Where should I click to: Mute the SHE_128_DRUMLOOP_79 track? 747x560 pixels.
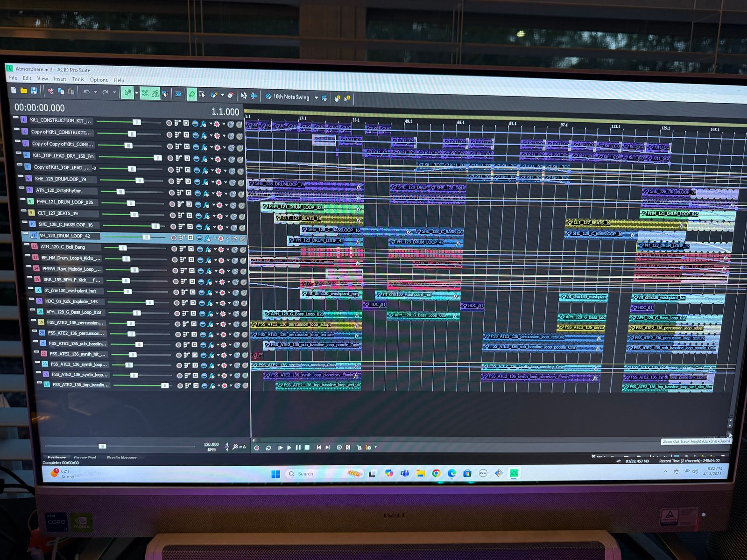232,182
